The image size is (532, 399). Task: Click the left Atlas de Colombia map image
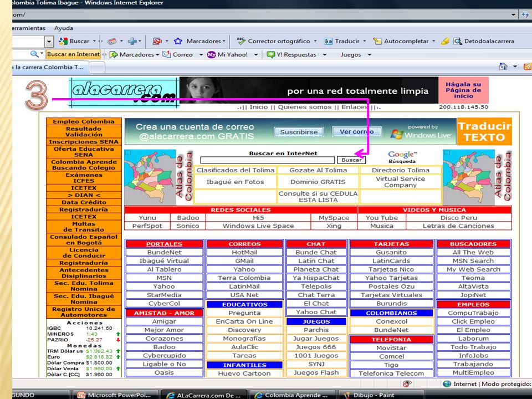[150, 177]
